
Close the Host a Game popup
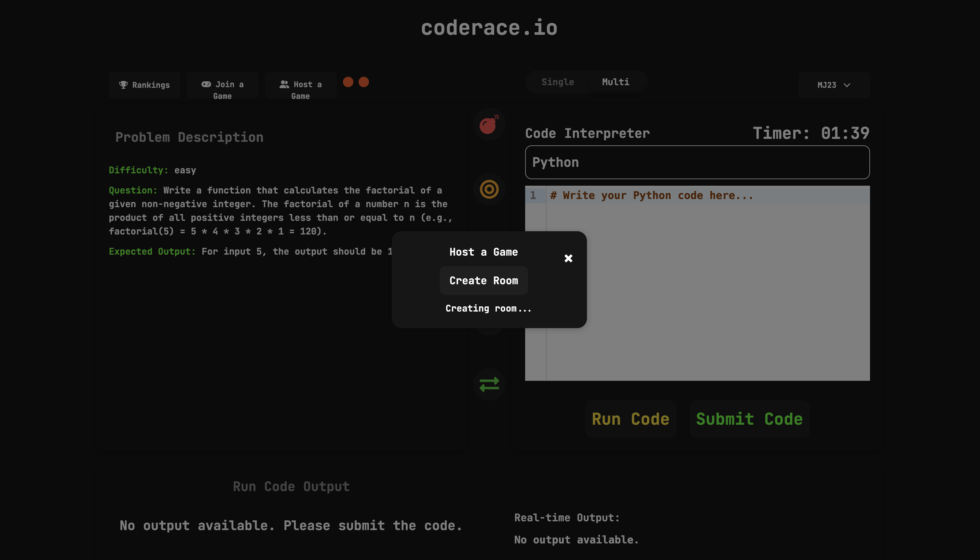[568, 258]
